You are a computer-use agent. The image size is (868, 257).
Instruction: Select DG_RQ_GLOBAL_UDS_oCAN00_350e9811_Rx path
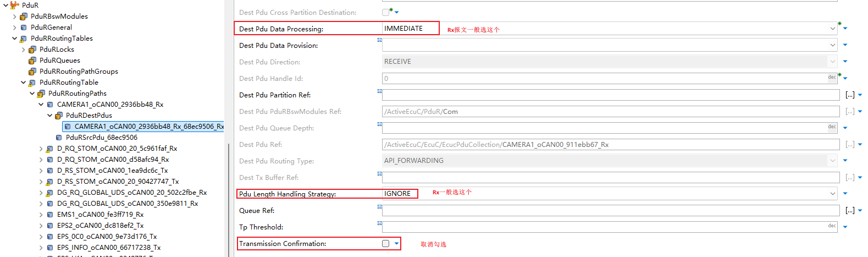[128, 204]
